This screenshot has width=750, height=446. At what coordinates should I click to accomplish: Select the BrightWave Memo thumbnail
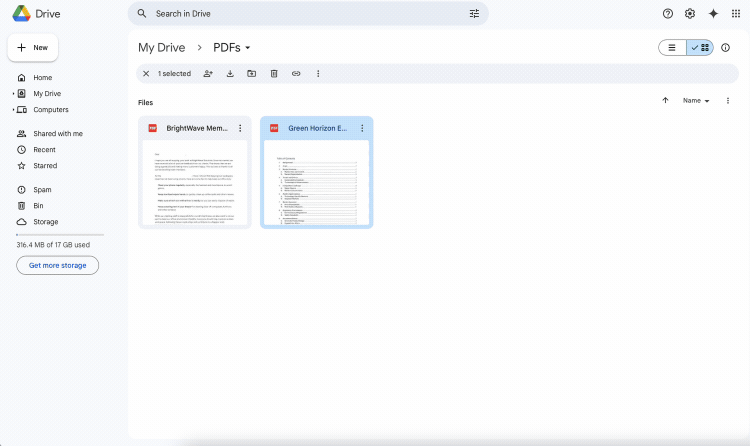pos(195,182)
